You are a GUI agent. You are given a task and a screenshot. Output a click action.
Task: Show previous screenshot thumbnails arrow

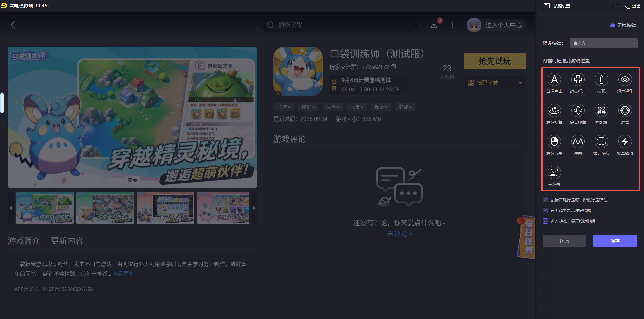11,208
